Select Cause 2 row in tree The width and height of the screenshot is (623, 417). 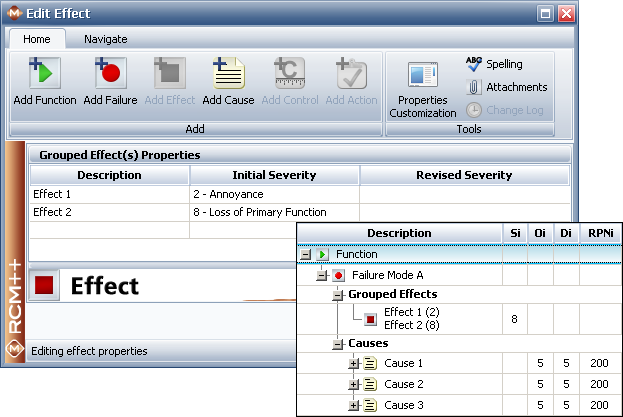tap(403, 384)
